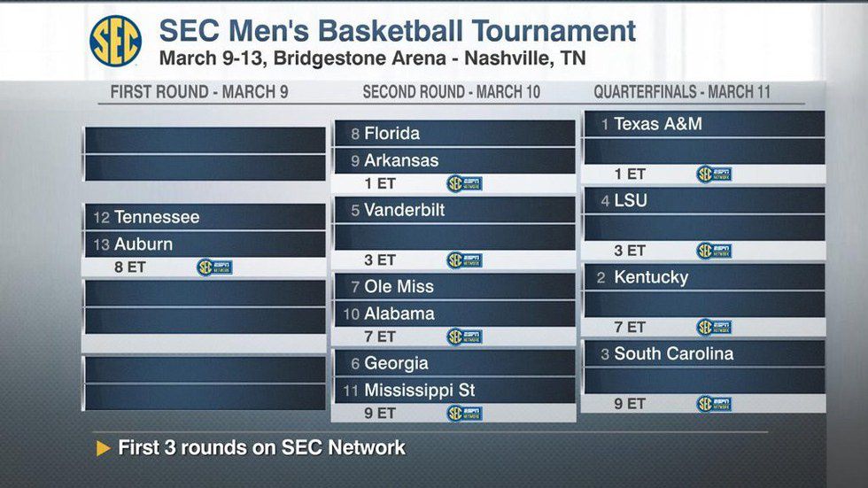
Task: Click SEC Network logo under Florida–Arkansas game
Action: (464, 183)
